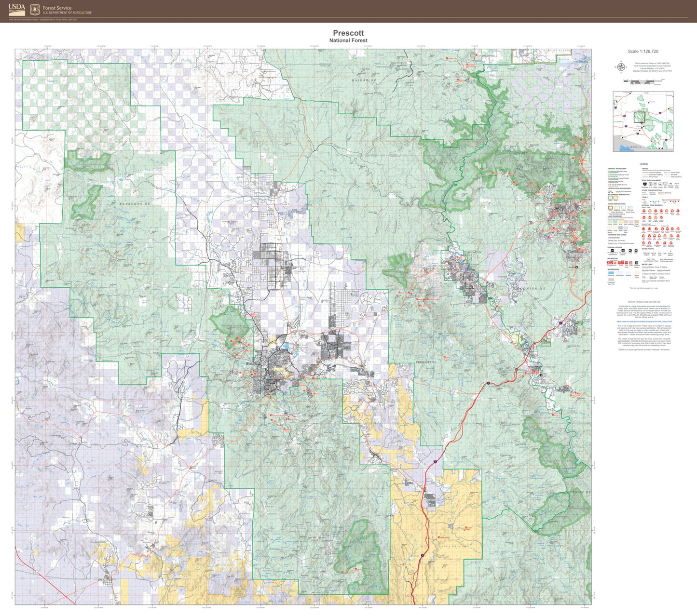Collapse the Land Ownership legend group
Image resolution: width=697 pixels, height=616 pixels.
[x=615, y=216]
